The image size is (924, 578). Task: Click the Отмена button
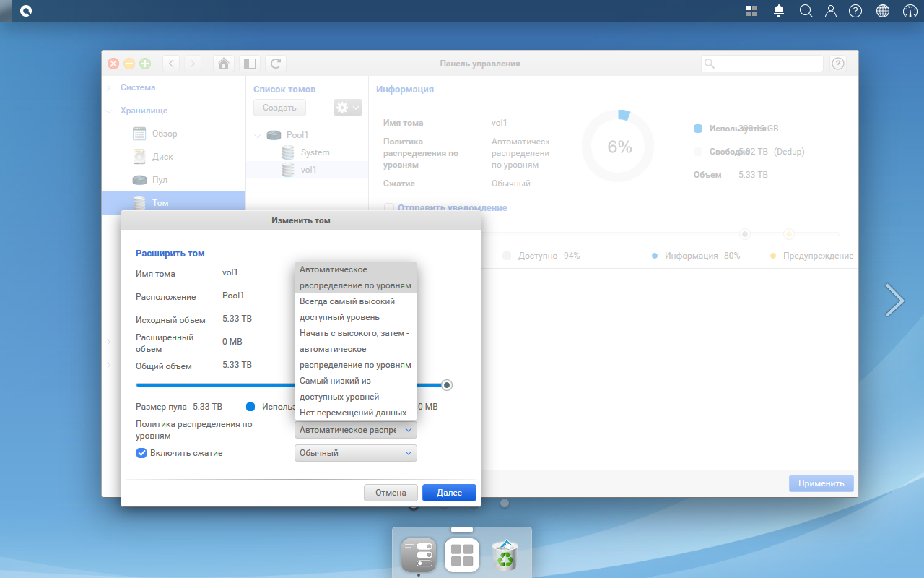pos(391,493)
